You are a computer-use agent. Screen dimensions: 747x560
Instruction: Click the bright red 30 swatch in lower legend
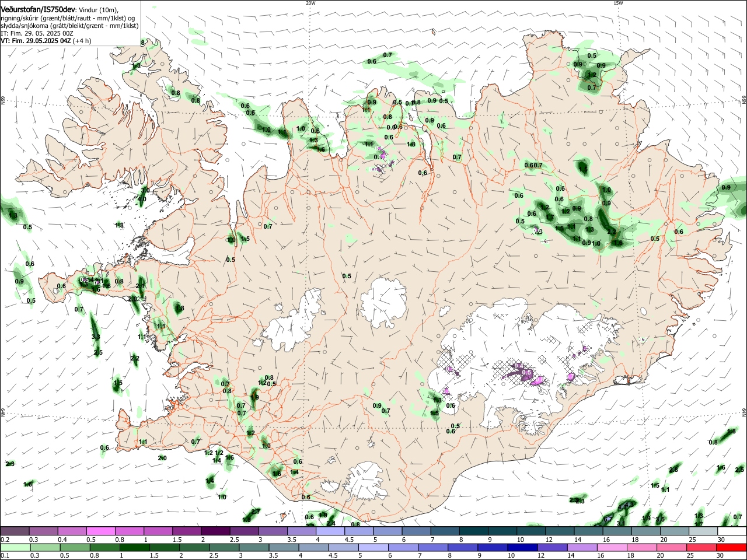coord(731,547)
